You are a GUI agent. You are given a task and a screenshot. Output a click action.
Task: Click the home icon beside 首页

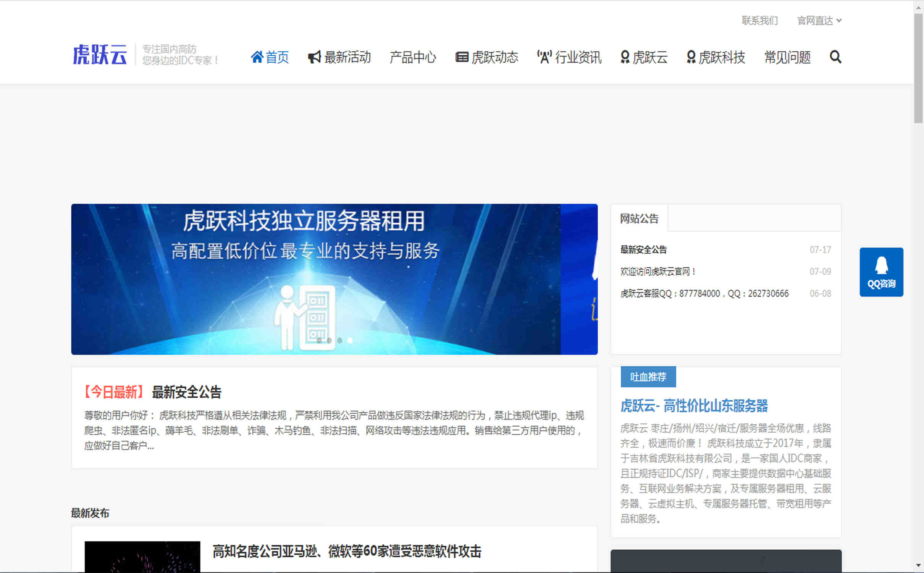click(x=257, y=57)
